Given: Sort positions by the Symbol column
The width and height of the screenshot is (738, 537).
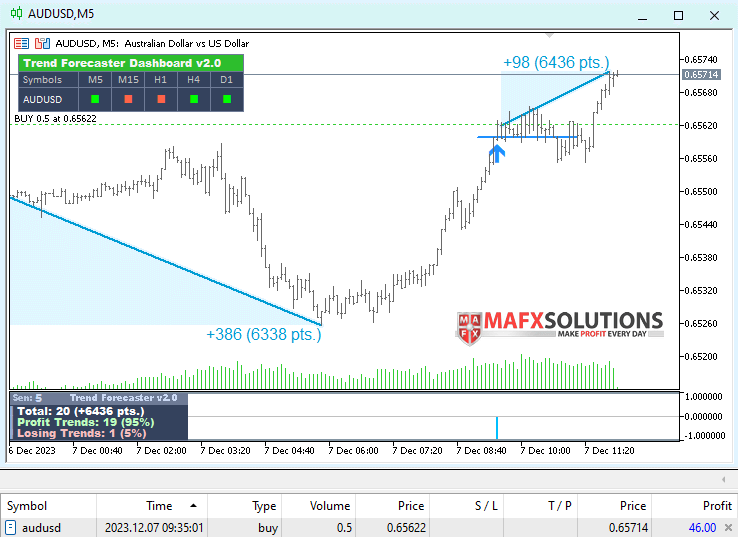Looking at the screenshot, I should point(48,506).
